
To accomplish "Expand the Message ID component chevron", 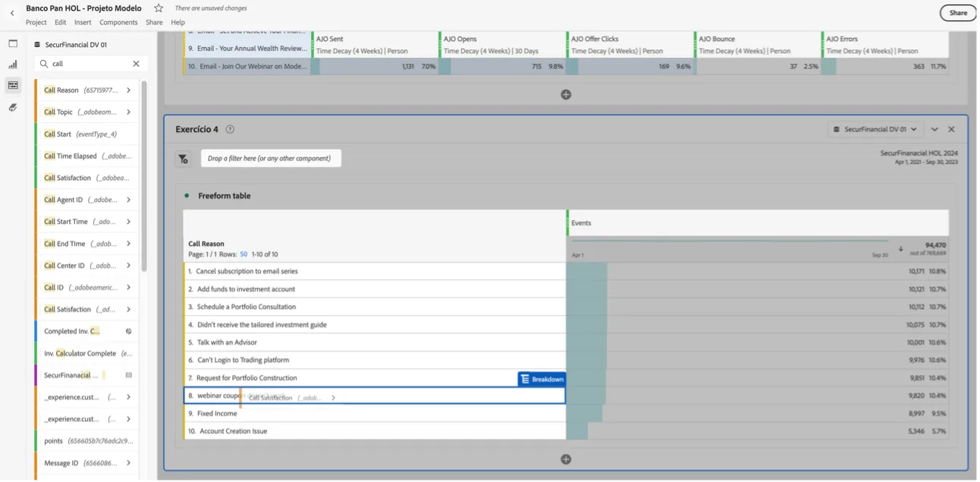I will [x=128, y=463].
